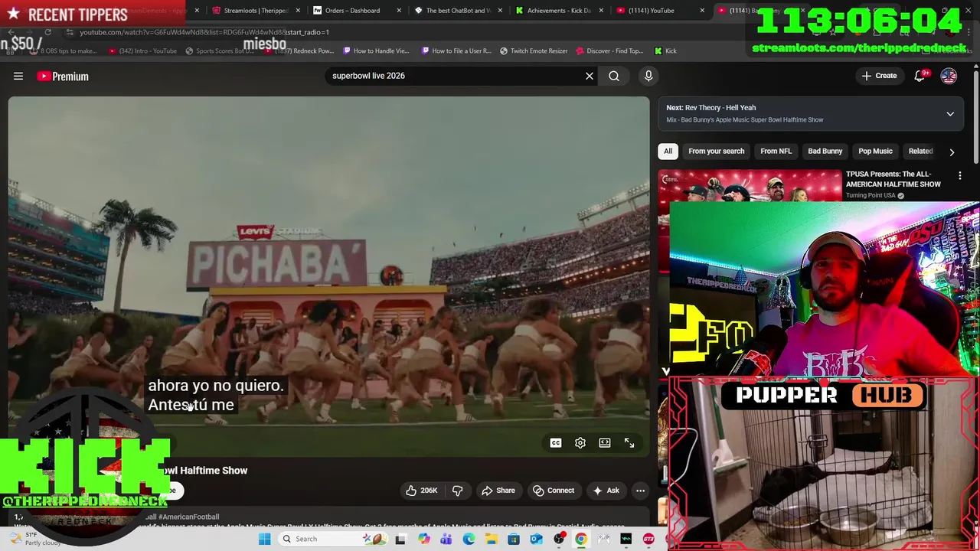Select the All filter chip

click(668, 151)
